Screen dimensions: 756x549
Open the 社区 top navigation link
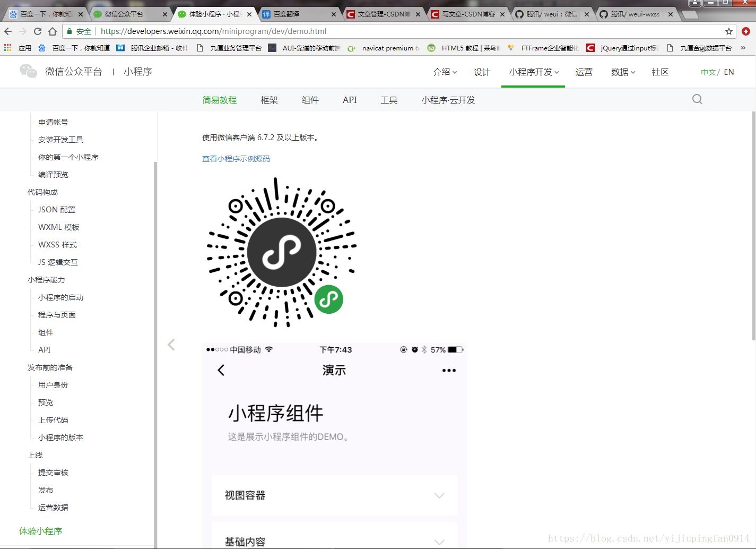click(x=660, y=72)
